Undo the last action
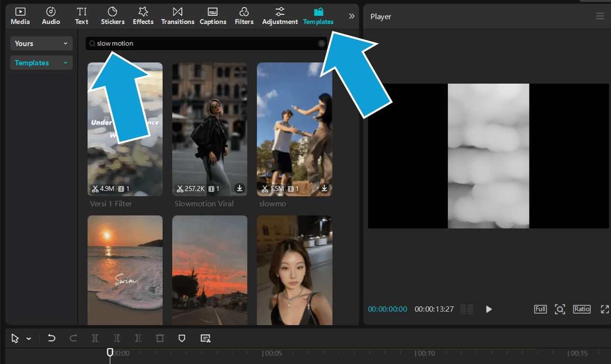 click(x=51, y=338)
